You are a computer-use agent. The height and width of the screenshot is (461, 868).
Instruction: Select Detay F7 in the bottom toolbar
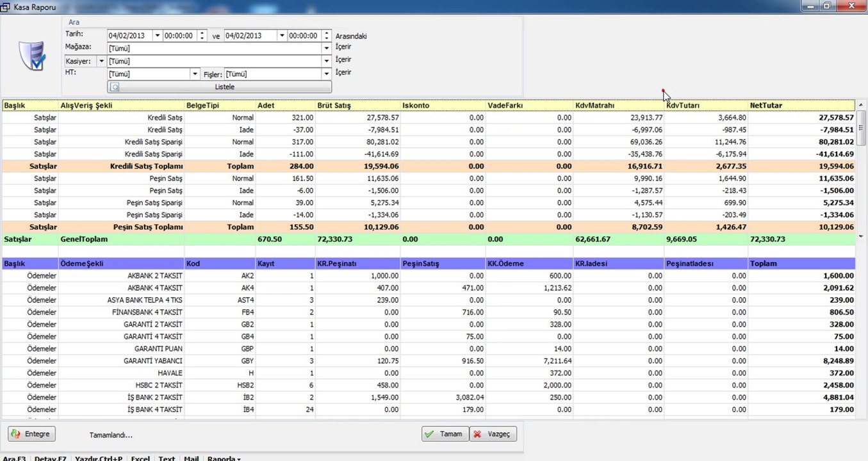[51, 458]
